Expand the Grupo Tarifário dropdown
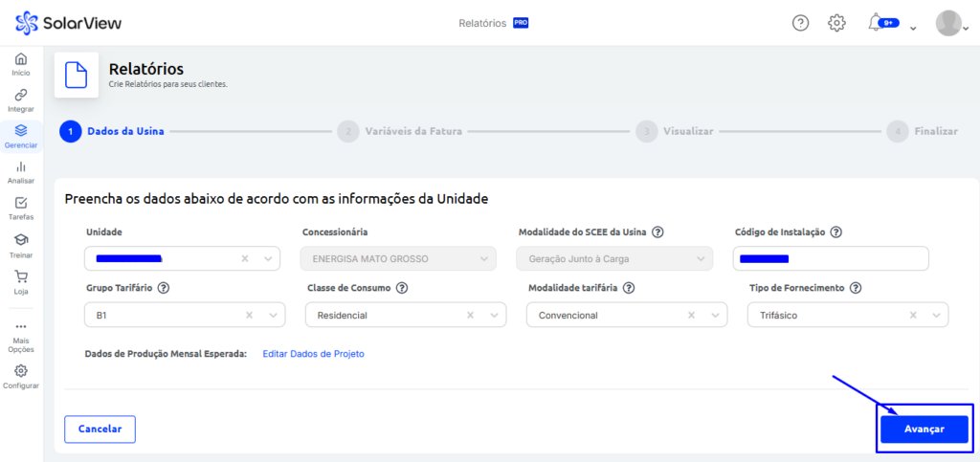The height and width of the screenshot is (462, 980). click(274, 315)
